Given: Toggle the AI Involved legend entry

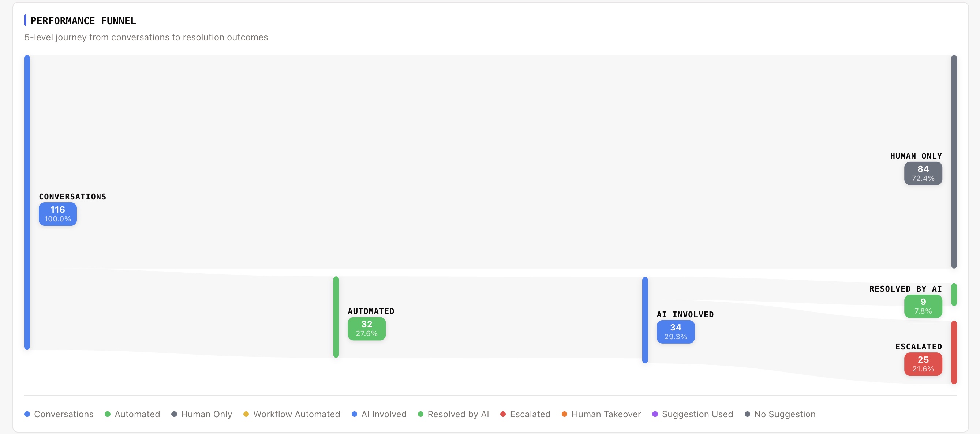Looking at the screenshot, I should [x=379, y=414].
